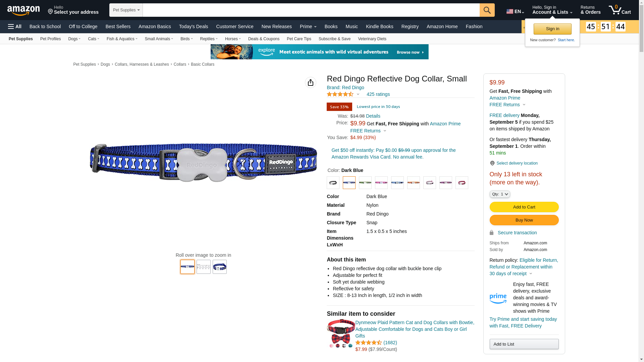The width and height of the screenshot is (644, 362).
Task: Open the Qty quantity dropdown
Action: tap(500, 194)
